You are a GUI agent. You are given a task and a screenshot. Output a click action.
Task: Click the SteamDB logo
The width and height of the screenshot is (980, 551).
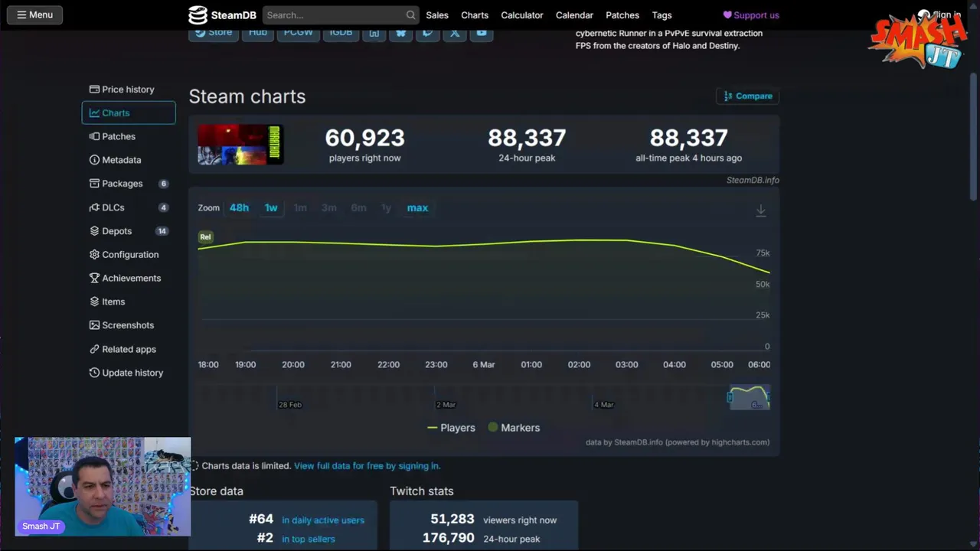click(x=222, y=15)
